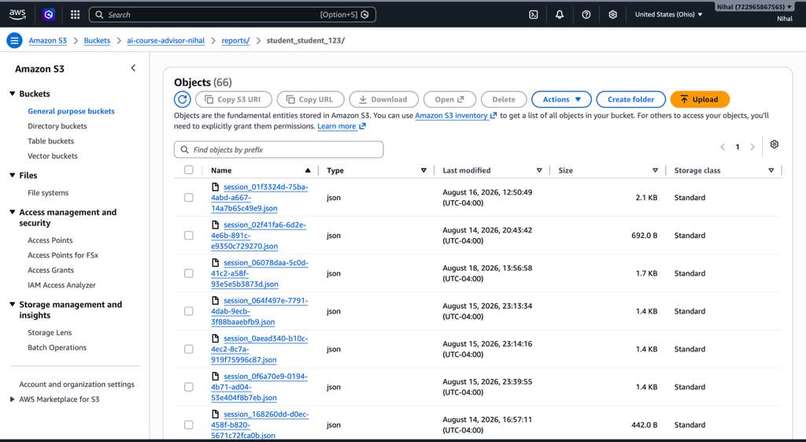
Task: Open the AWS home logo
Action: 17,15
